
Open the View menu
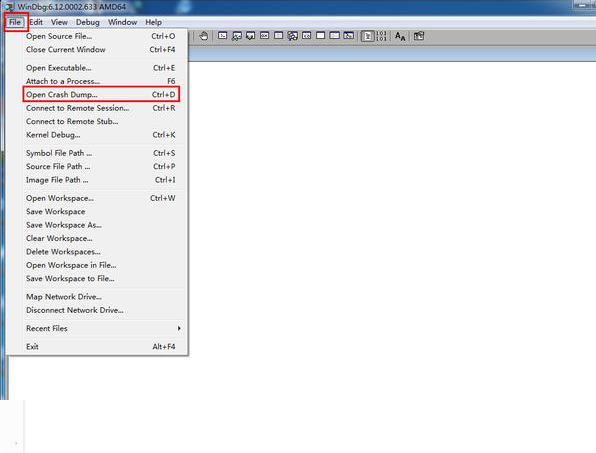(x=59, y=22)
